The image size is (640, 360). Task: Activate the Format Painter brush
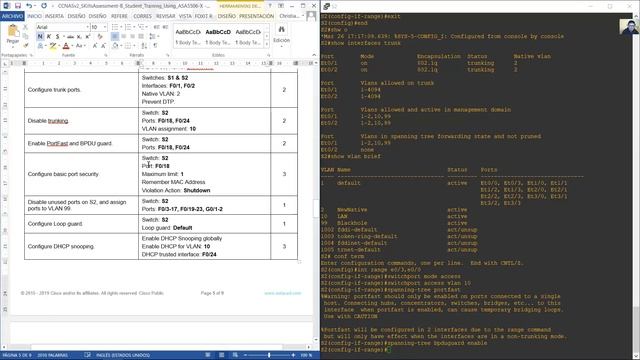coord(26,46)
